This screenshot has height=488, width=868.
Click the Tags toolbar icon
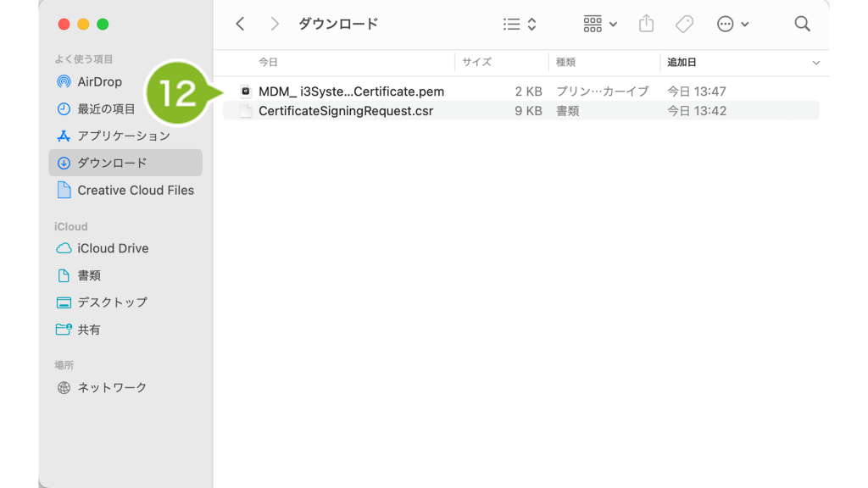click(x=684, y=25)
